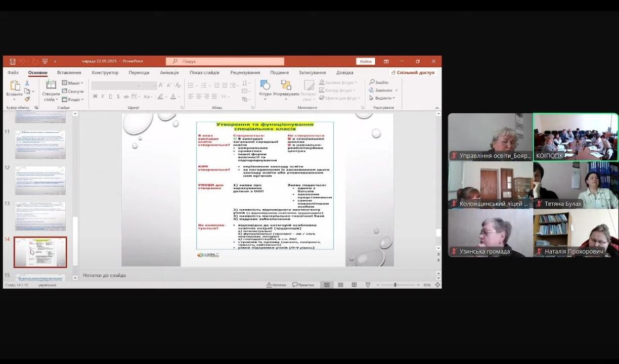619x364 pixels.
Task: Open the Подання view tab
Action: (279, 72)
